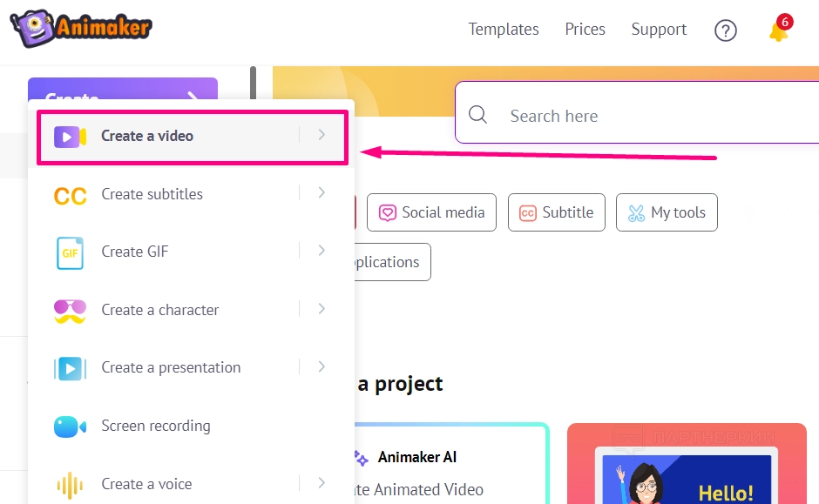Filter by Social media category

pyautogui.click(x=431, y=212)
